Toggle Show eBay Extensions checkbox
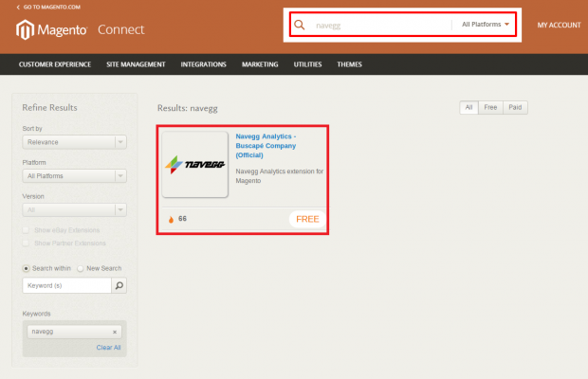 [26, 230]
